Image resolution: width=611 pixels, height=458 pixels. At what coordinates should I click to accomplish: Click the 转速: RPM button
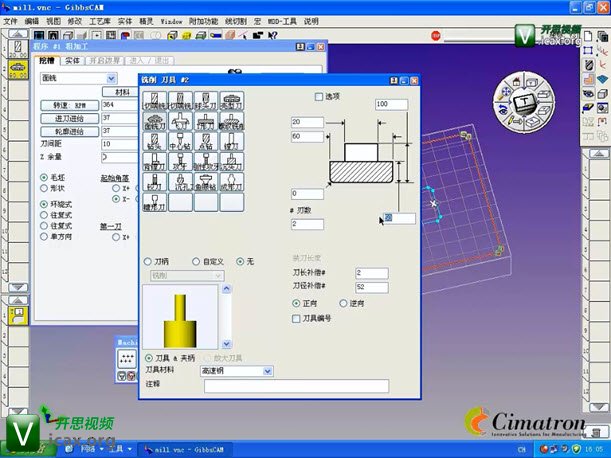coord(69,105)
